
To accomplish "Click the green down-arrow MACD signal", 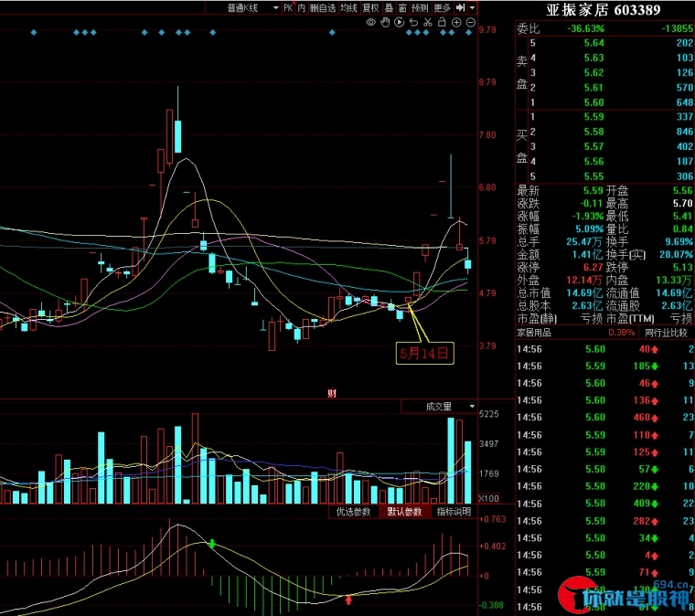I will [x=212, y=544].
